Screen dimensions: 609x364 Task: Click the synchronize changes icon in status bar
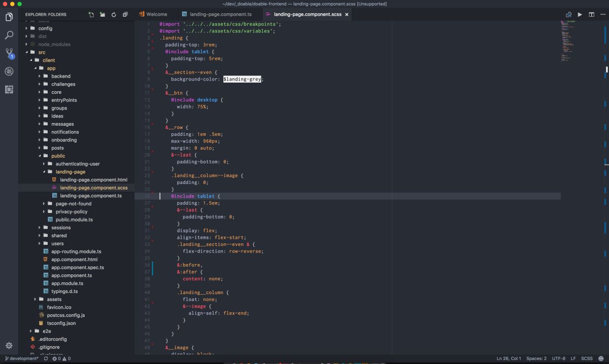[46, 358]
